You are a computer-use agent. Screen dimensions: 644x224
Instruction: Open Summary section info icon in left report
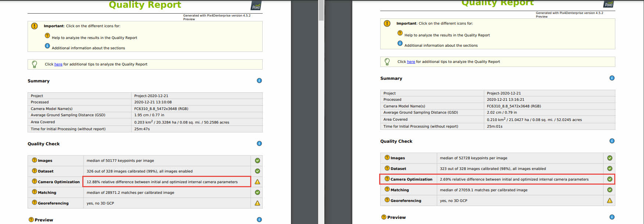click(x=259, y=81)
